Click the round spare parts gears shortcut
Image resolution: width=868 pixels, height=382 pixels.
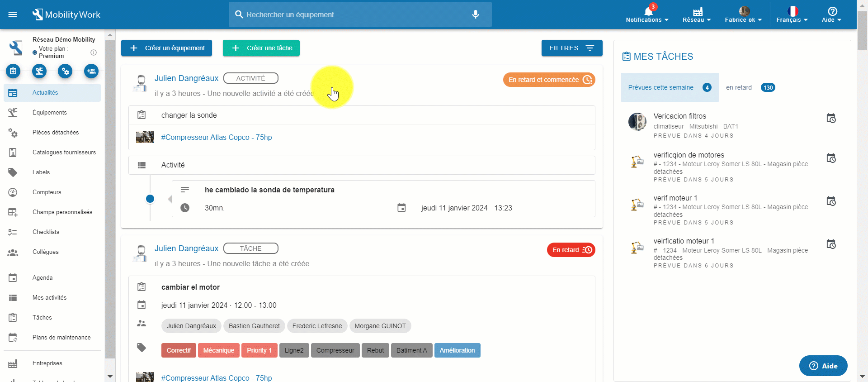(x=65, y=71)
